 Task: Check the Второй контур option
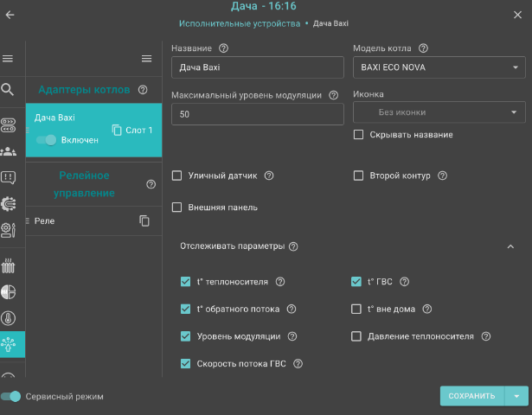click(359, 176)
